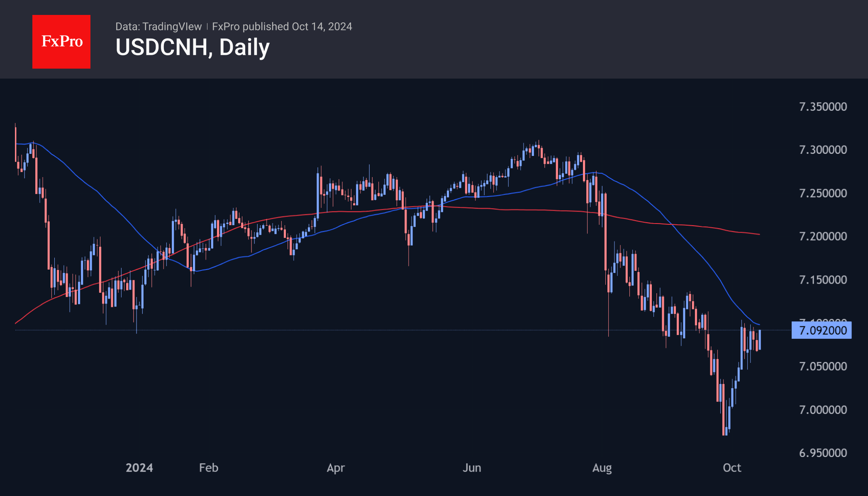The width and height of the screenshot is (868, 496).
Task: Click the 7.200000 price axis label
Action: tap(823, 236)
